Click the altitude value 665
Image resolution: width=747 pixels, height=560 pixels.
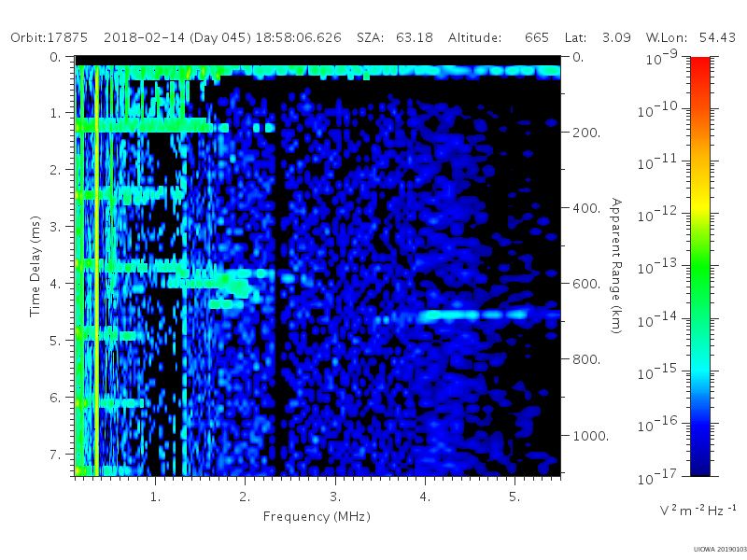[x=537, y=37]
